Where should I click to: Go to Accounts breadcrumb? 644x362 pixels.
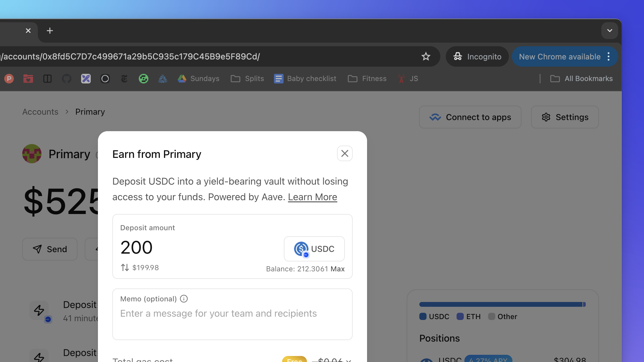coord(40,112)
